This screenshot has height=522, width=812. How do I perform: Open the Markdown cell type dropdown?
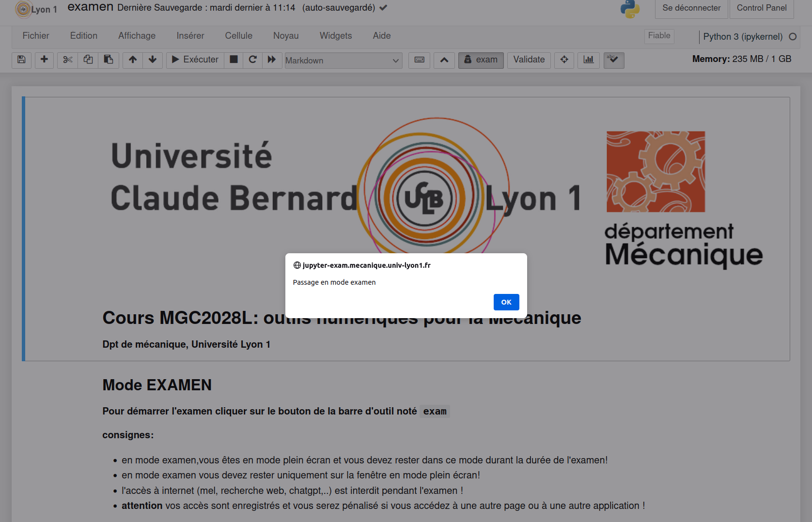[343, 61]
